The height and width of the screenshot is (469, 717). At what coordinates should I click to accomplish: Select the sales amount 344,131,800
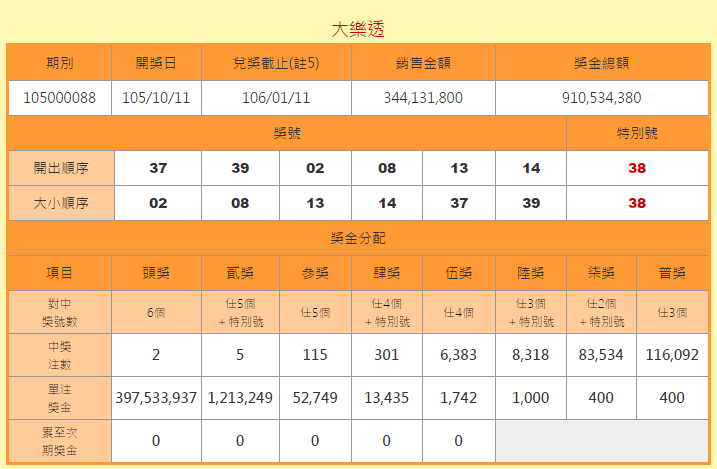pyautogui.click(x=423, y=98)
